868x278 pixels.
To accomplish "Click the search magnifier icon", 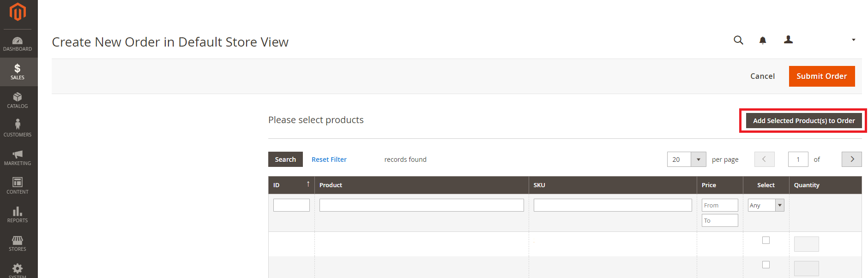I will [x=738, y=40].
